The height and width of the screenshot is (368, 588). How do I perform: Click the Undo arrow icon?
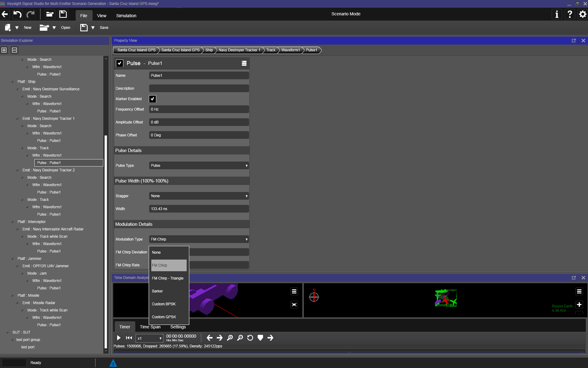(18, 14)
